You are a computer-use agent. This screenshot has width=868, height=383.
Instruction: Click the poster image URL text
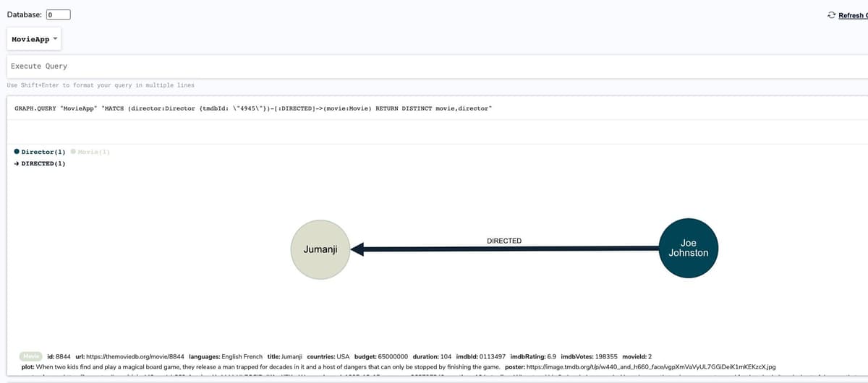(x=652, y=366)
